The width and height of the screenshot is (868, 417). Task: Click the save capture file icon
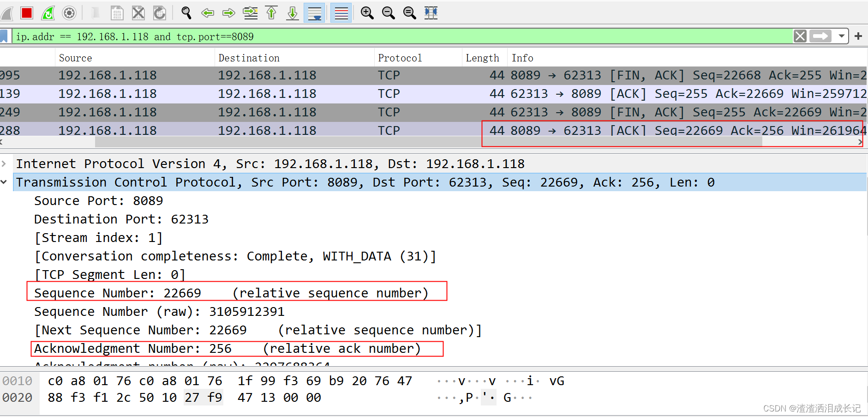(x=117, y=13)
